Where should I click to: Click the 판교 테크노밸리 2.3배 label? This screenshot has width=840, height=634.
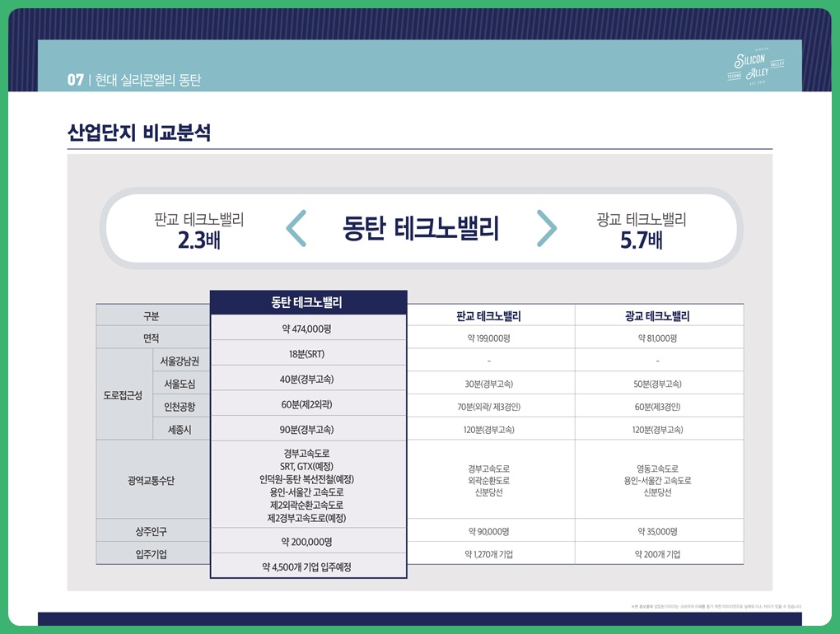point(198,231)
